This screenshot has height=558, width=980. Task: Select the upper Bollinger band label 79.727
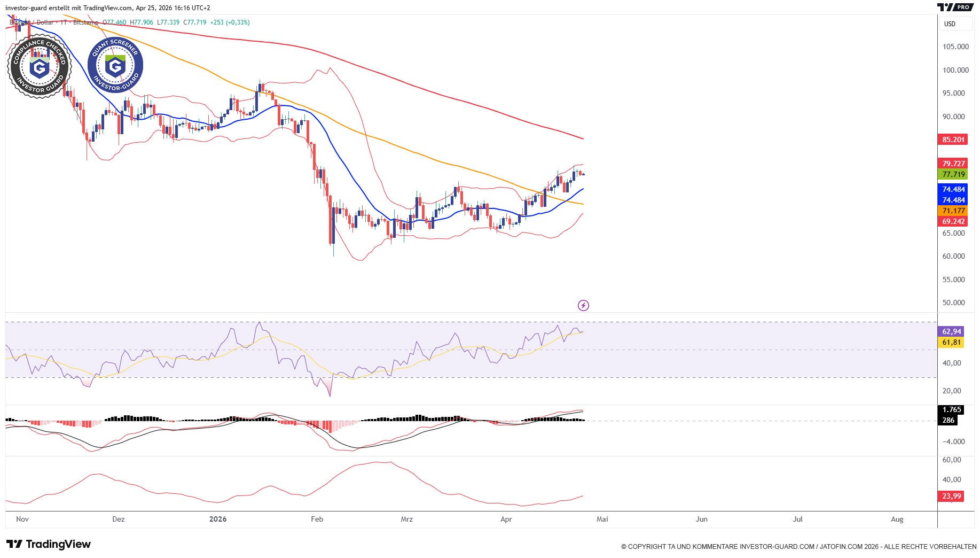pyautogui.click(x=953, y=164)
